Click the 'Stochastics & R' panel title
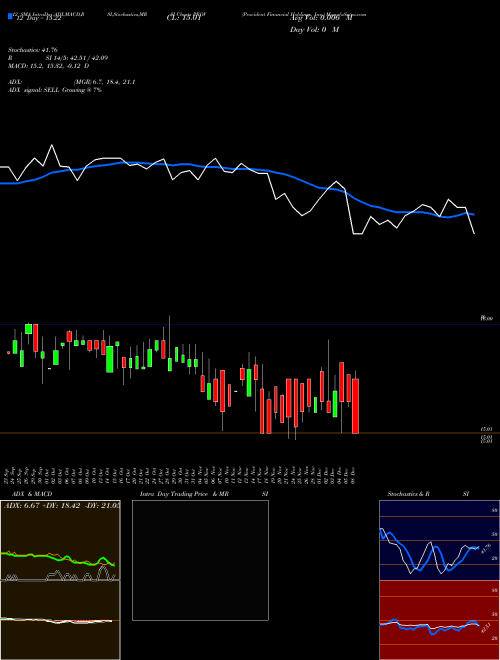Screen dimensions: 500x660 tap(409, 494)
